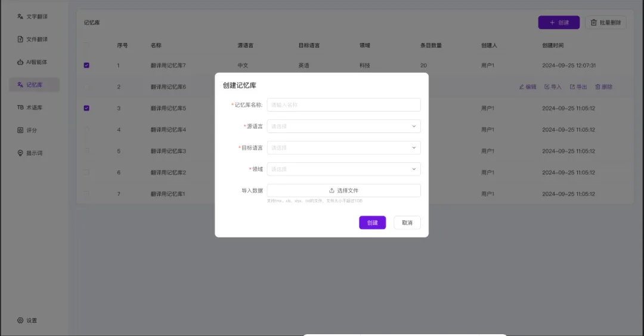Click name cell 翻译用记忆库2
Image resolution: width=644 pixels, height=336 pixels.
[x=168, y=172]
